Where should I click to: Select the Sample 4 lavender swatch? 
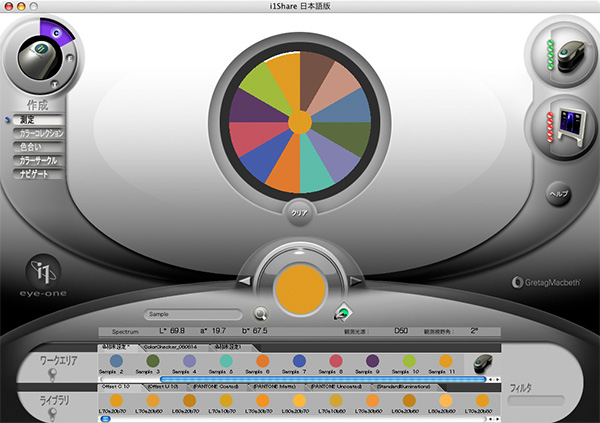pos(189,361)
